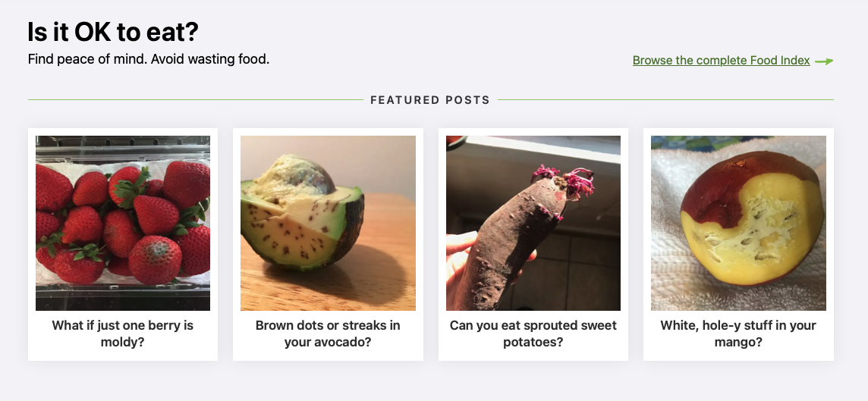The width and height of the screenshot is (868, 401).
Task: Open the strawberries container photo
Action: [x=123, y=223]
